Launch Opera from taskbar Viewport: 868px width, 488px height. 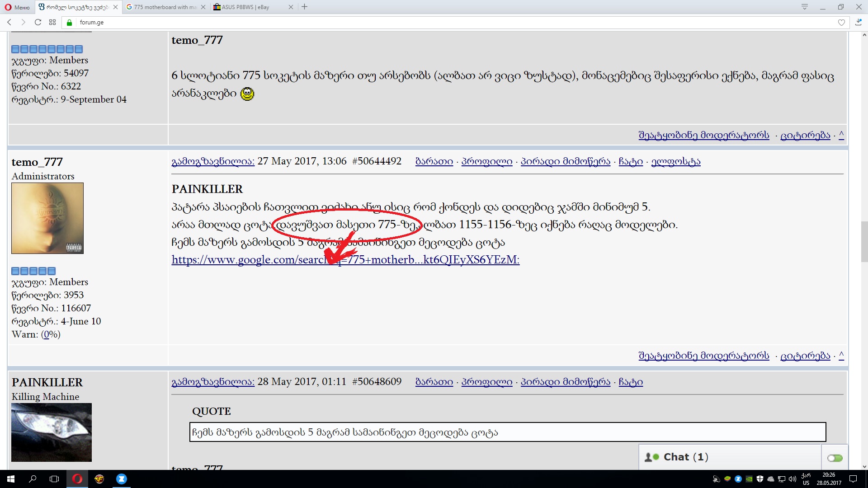click(x=77, y=479)
